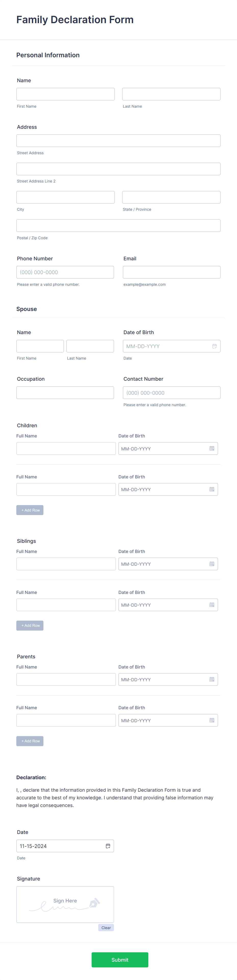Open calendar icon for first sibling's birth date
Image resolution: width=237 pixels, height=980 pixels.
pyautogui.click(x=212, y=564)
